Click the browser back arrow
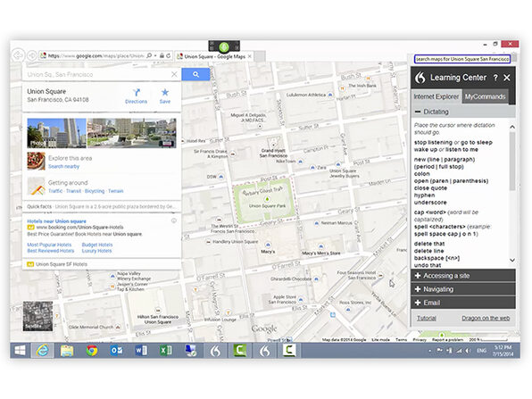 click(x=18, y=55)
